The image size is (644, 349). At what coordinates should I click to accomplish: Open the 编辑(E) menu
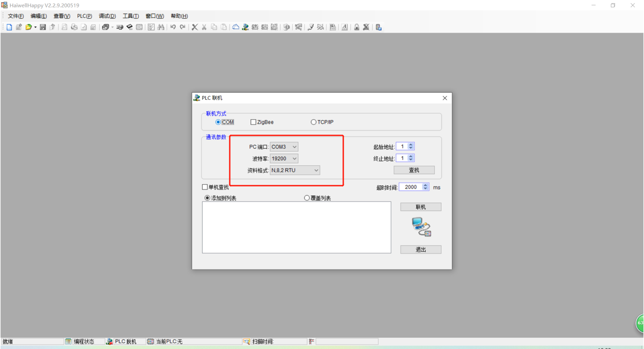coord(39,16)
